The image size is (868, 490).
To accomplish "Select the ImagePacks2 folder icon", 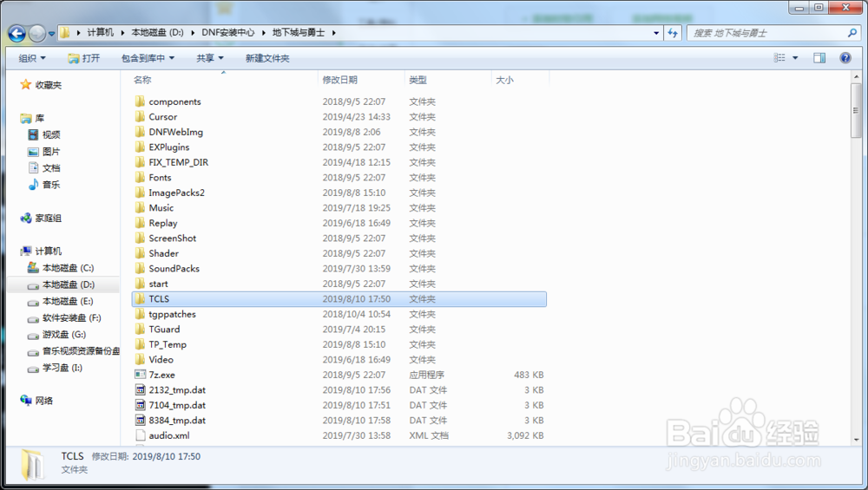I will [x=140, y=193].
